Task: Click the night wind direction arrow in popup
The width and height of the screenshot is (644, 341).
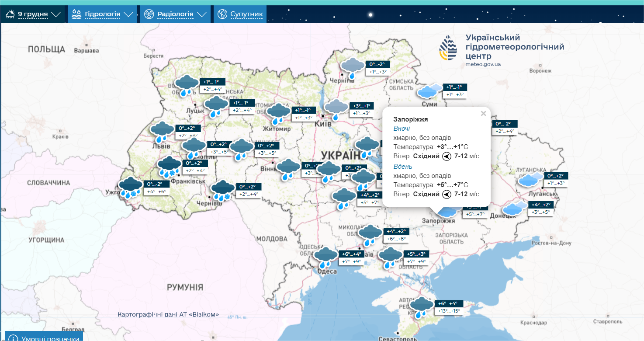Action: pyautogui.click(x=446, y=156)
